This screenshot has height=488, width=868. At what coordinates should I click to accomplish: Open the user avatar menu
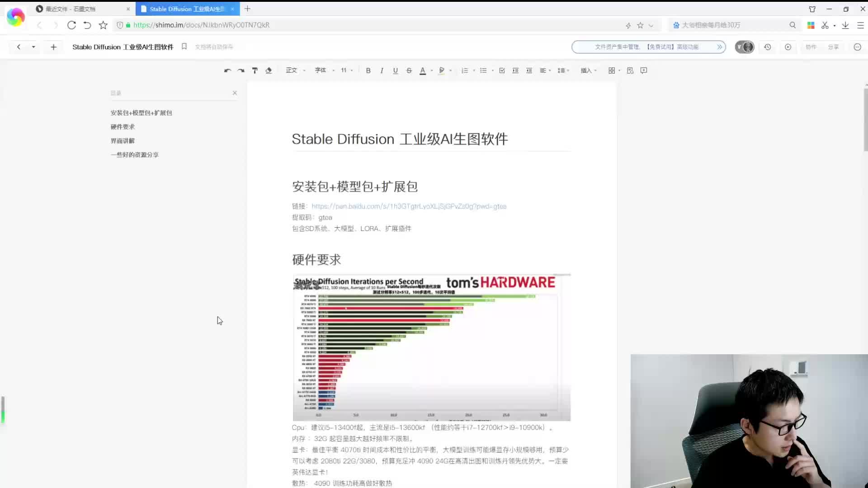[745, 47]
